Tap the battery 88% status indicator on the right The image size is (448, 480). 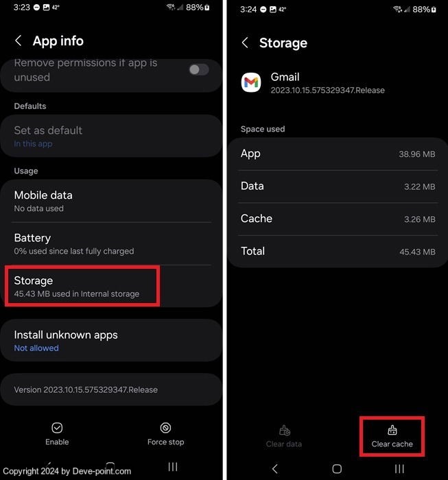[424, 10]
